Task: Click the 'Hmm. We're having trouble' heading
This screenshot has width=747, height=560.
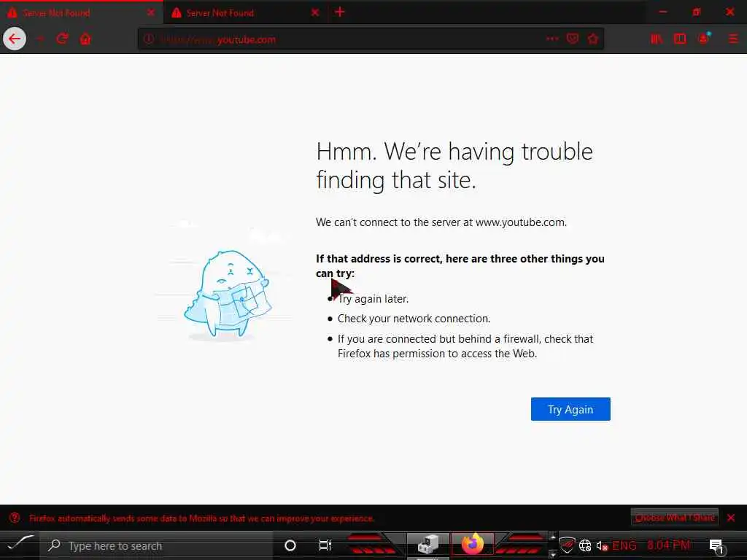Action: coord(454,166)
